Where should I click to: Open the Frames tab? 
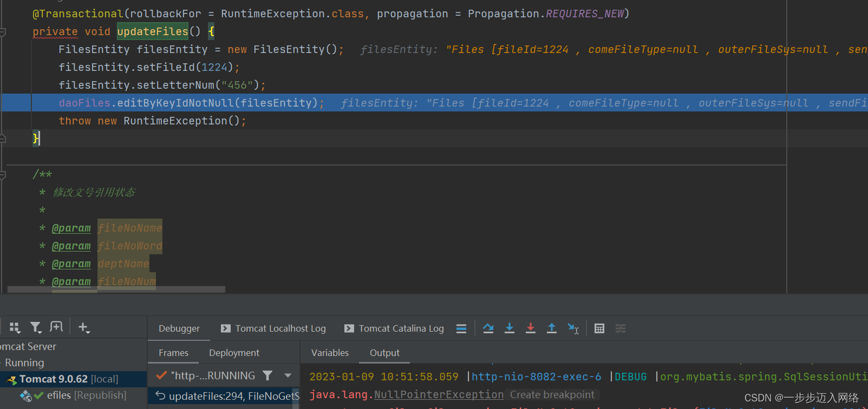(x=173, y=353)
